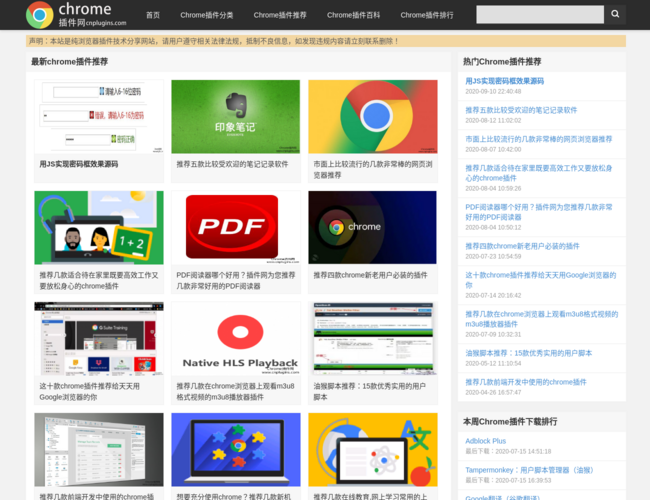Open the Chrome插件推荐 menu
The image size is (650, 500).
[x=280, y=15]
